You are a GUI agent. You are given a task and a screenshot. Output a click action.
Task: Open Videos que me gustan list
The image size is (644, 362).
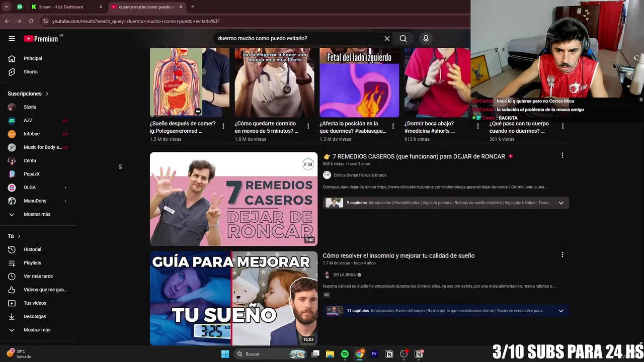point(38,290)
